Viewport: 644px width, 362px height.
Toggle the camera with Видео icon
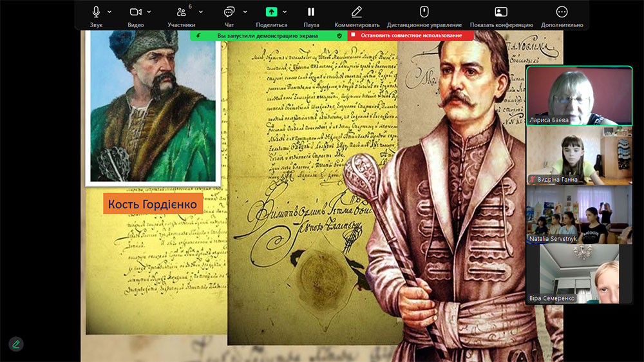pos(135,12)
